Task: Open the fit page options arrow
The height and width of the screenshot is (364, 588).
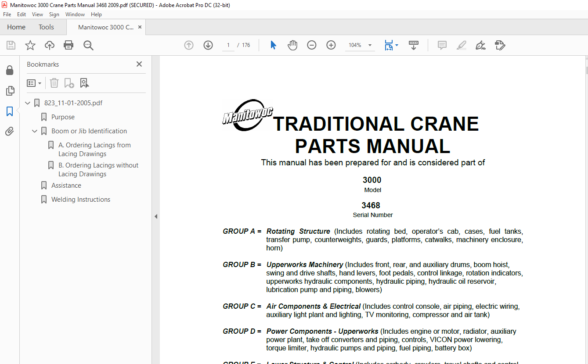Action: pos(397,45)
